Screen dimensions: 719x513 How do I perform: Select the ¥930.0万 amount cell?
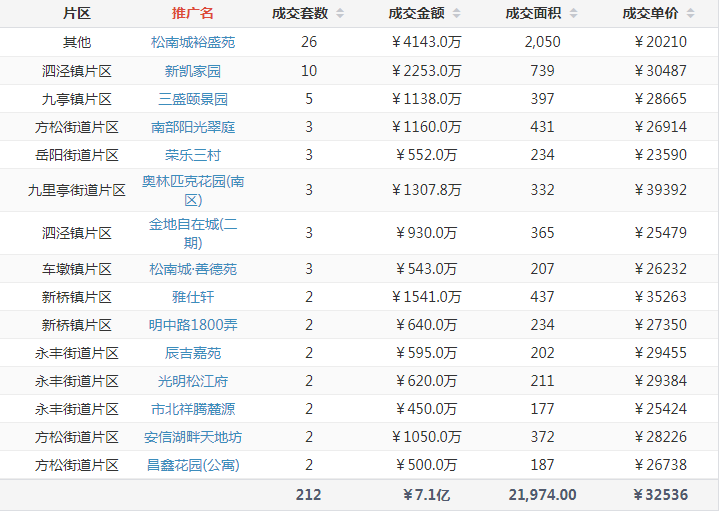(x=426, y=233)
